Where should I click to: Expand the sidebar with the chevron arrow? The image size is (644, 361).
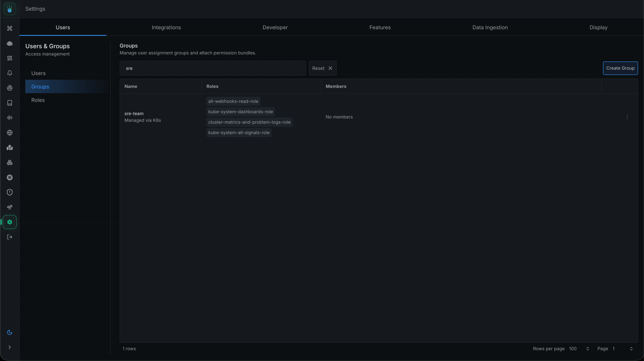pos(10,347)
